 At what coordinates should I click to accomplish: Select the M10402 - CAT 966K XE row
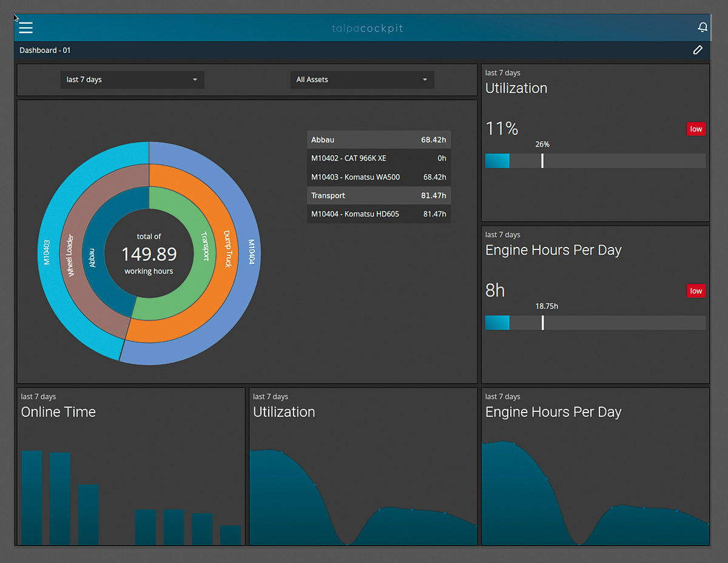[379, 158]
